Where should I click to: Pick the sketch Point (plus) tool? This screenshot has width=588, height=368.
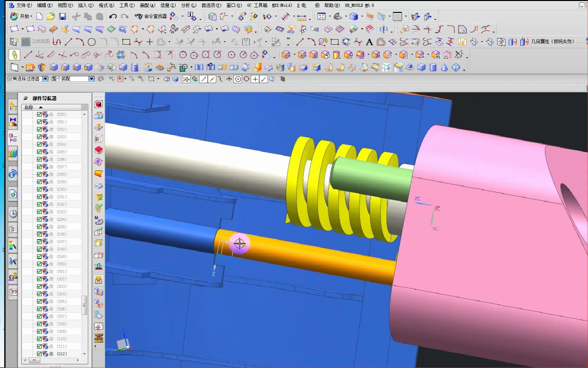[x=150, y=42]
